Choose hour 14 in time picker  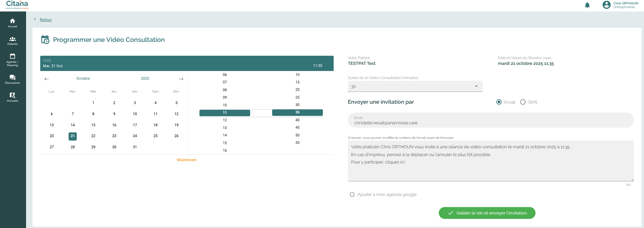tap(225, 135)
